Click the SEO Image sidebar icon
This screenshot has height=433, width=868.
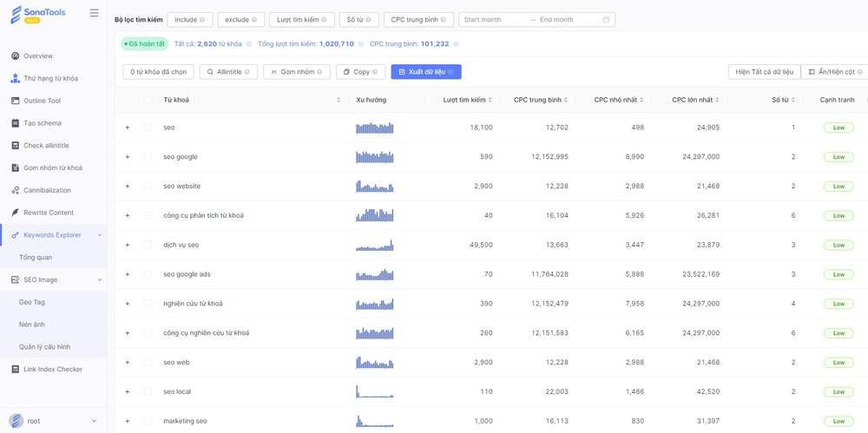tap(15, 280)
